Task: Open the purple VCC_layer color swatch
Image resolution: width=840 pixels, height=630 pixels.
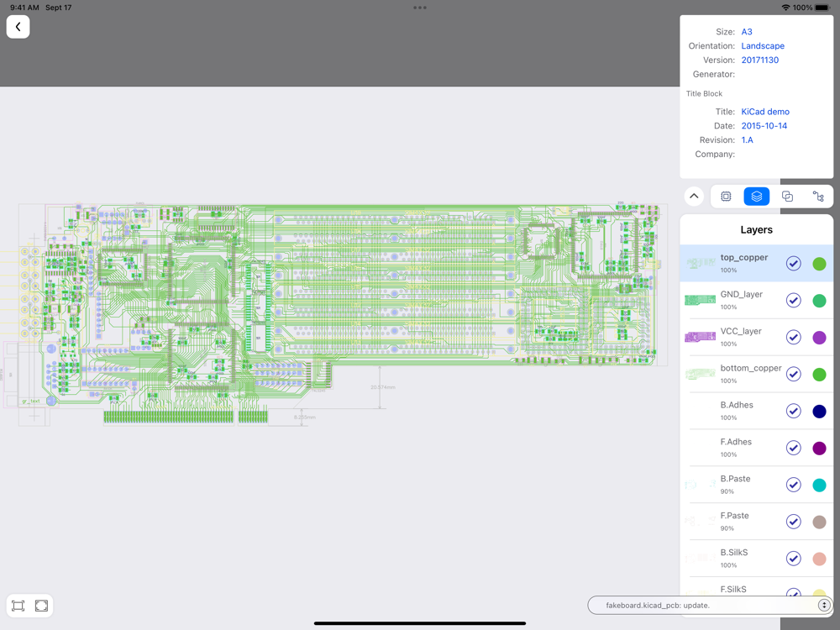Action: (x=819, y=338)
